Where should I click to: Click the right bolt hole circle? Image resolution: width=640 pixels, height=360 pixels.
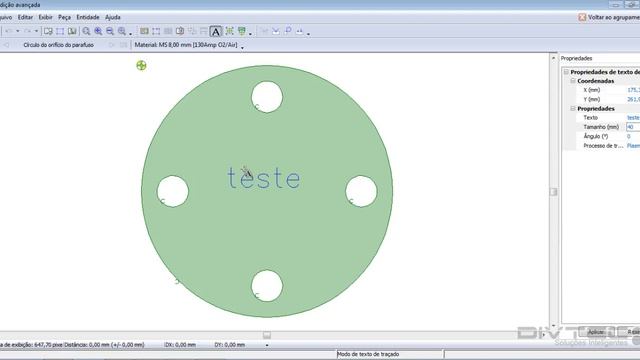pos(361,191)
